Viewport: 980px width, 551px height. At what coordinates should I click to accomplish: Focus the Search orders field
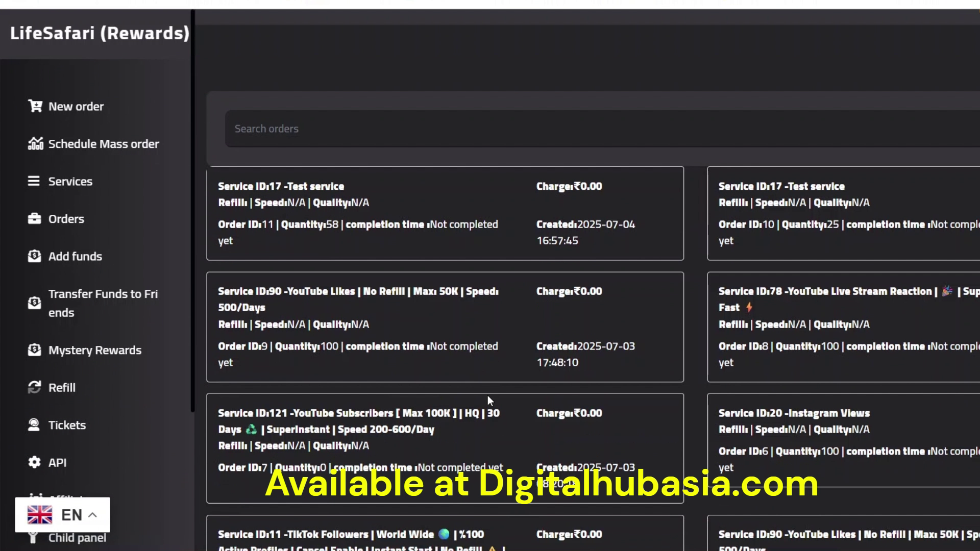coord(602,129)
